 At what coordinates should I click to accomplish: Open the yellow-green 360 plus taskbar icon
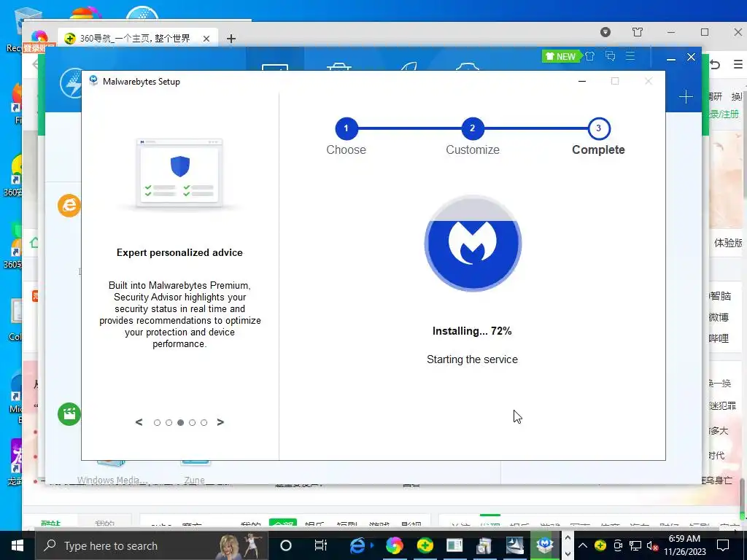pyautogui.click(x=425, y=545)
